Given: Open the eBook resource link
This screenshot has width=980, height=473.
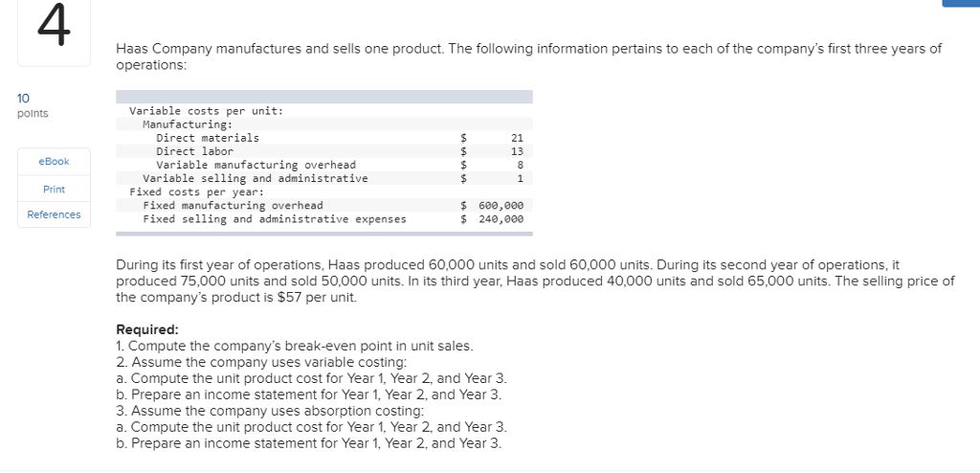Looking at the screenshot, I should [54, 162].
